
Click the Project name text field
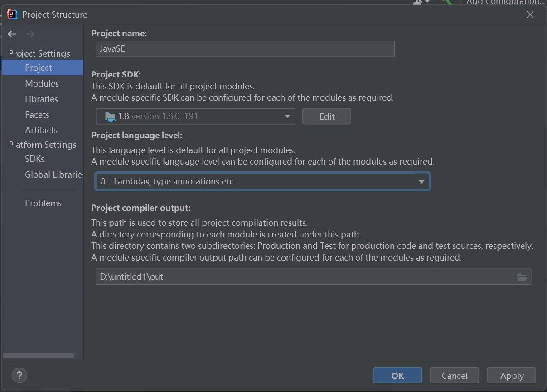(245, 49)
